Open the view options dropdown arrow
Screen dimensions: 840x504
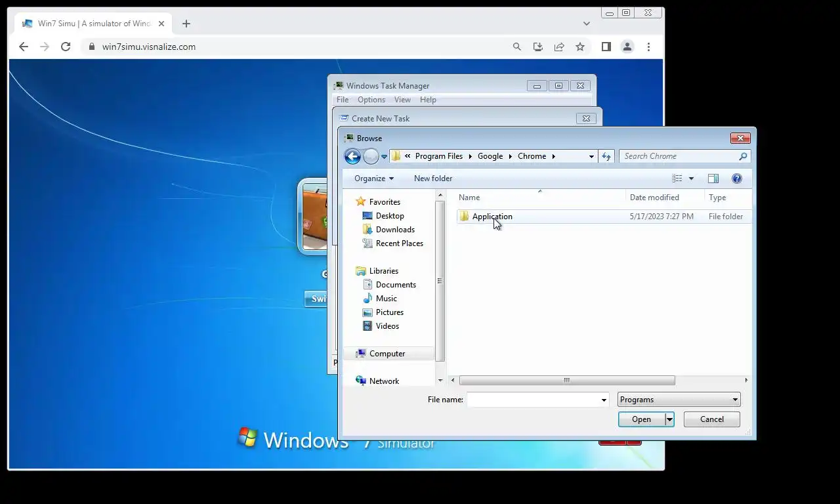691,178
